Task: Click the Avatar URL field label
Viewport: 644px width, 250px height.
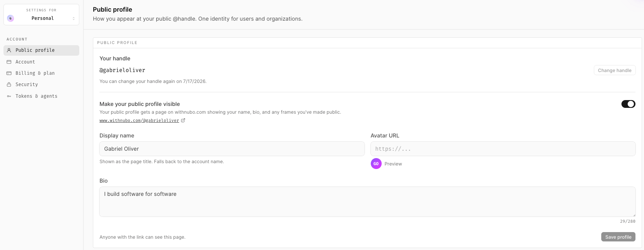Action: point(385,136)
